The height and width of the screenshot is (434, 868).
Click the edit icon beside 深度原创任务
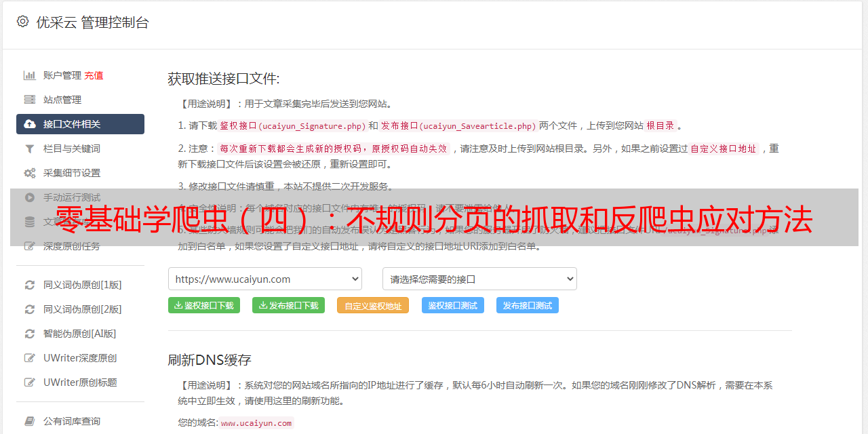pos(29,246)
